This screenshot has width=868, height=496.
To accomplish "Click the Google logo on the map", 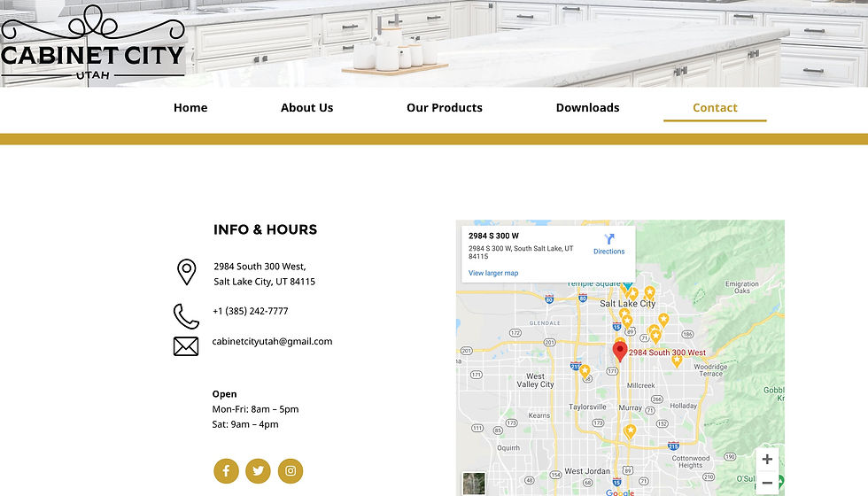I will click(x=619, y=492).
